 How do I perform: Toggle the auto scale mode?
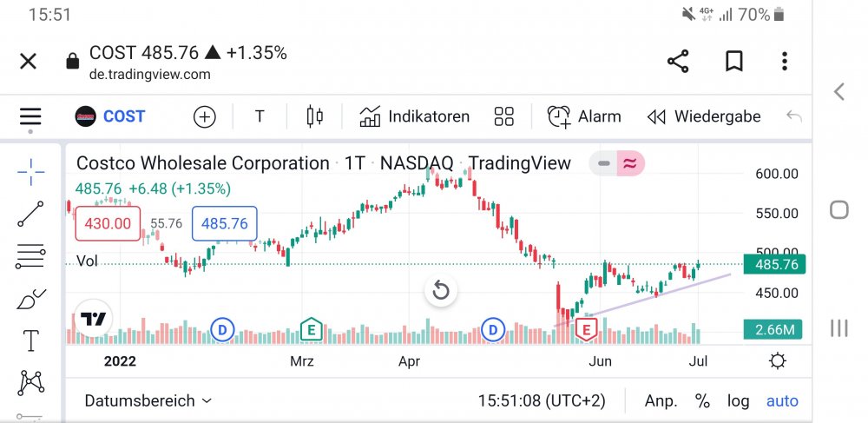point(782,401)
